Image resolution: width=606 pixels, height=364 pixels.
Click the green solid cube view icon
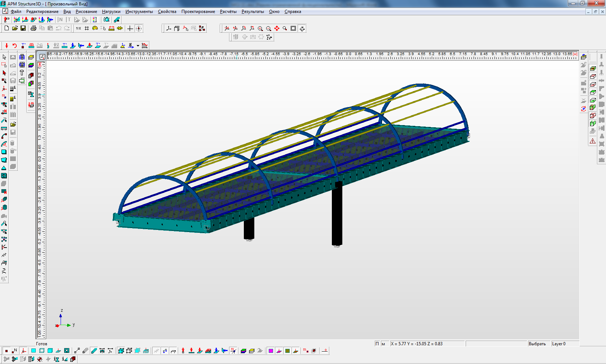593,107
